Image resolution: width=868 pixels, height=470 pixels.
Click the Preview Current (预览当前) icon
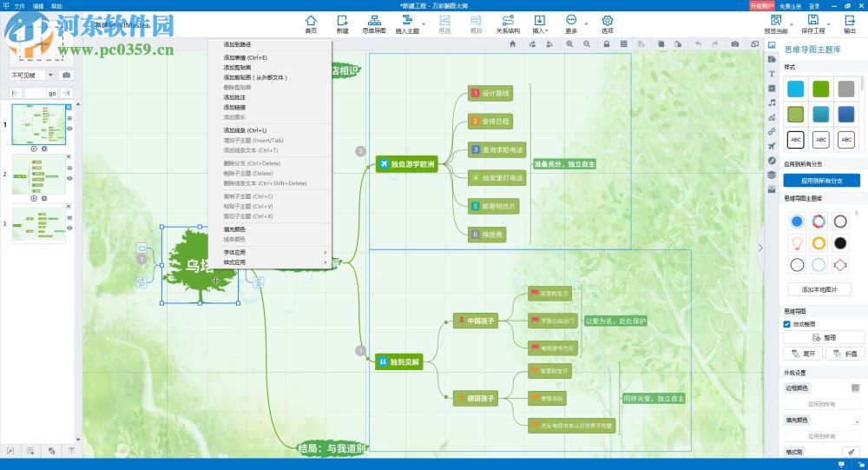[776, 23]
